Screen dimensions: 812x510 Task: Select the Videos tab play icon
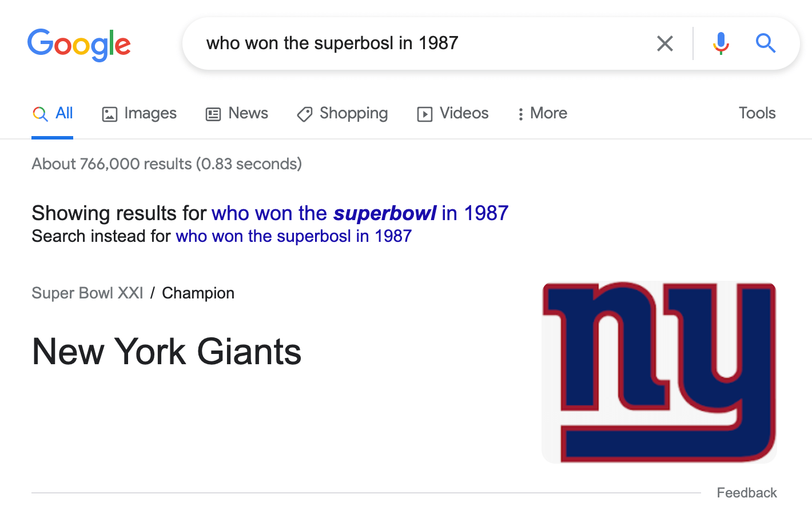pyautogui.click(x=425, y=114)
